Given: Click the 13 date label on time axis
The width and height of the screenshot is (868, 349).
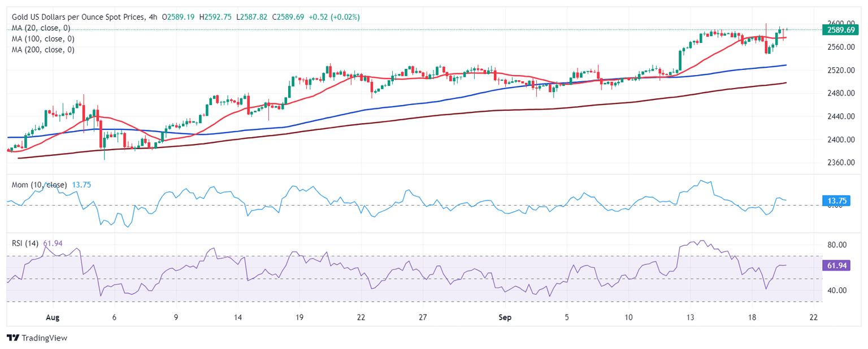Looking at the screenshot, I should (x=689, y=317).
